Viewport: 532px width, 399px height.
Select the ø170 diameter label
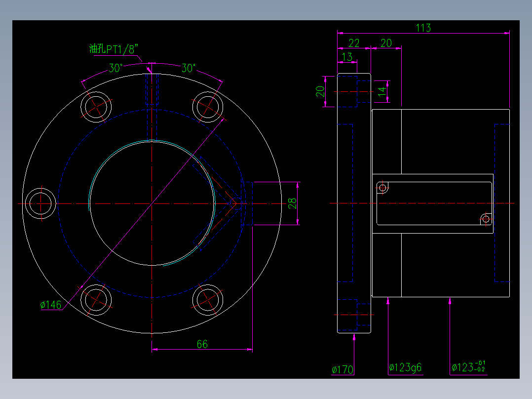(342, 369)
